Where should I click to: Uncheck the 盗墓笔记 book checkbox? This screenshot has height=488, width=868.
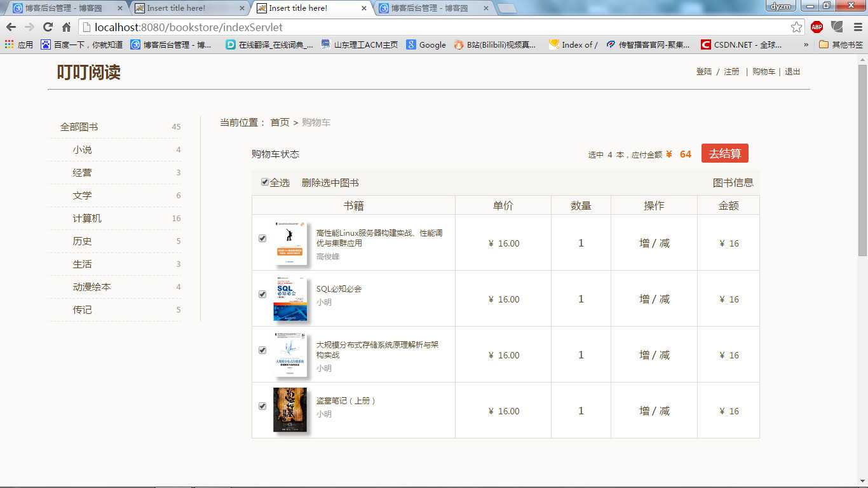tap(262, 406)
